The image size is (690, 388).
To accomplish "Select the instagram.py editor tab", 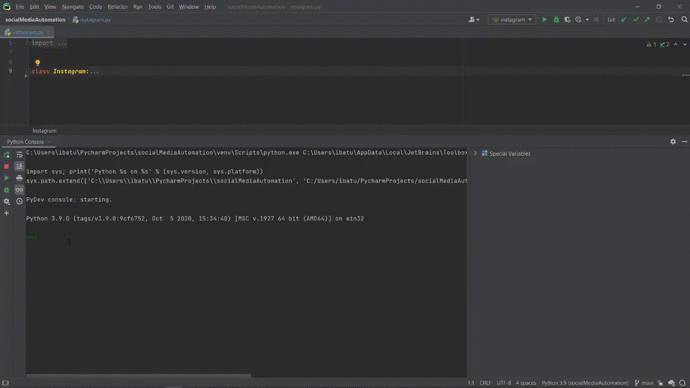I will point(27,32).
